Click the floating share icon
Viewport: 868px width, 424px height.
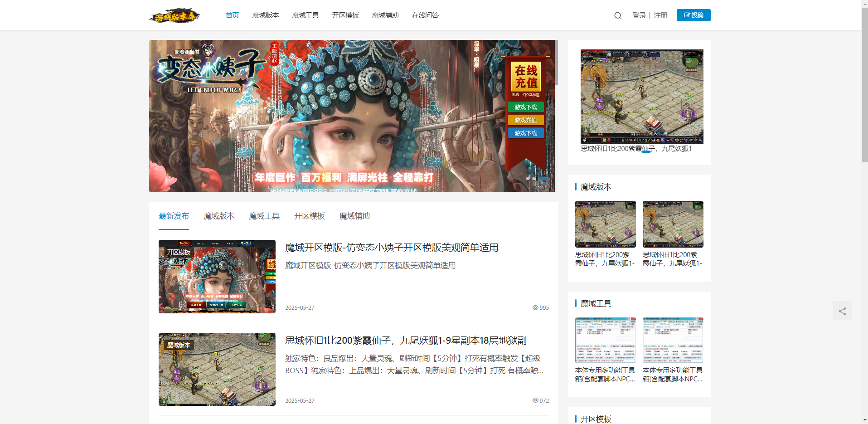pos(842,311)
